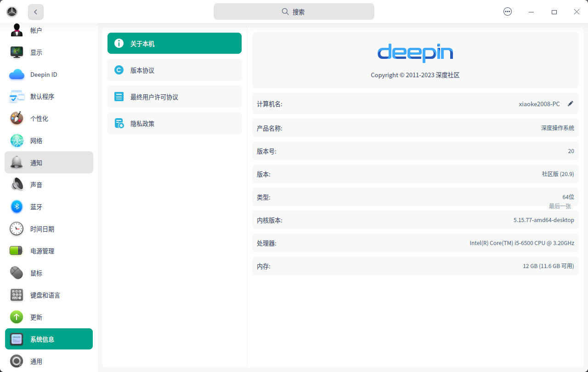Open the green Update arrow icon
The height and width of the screenshot is (372, 588).
(x=17, y=317)
